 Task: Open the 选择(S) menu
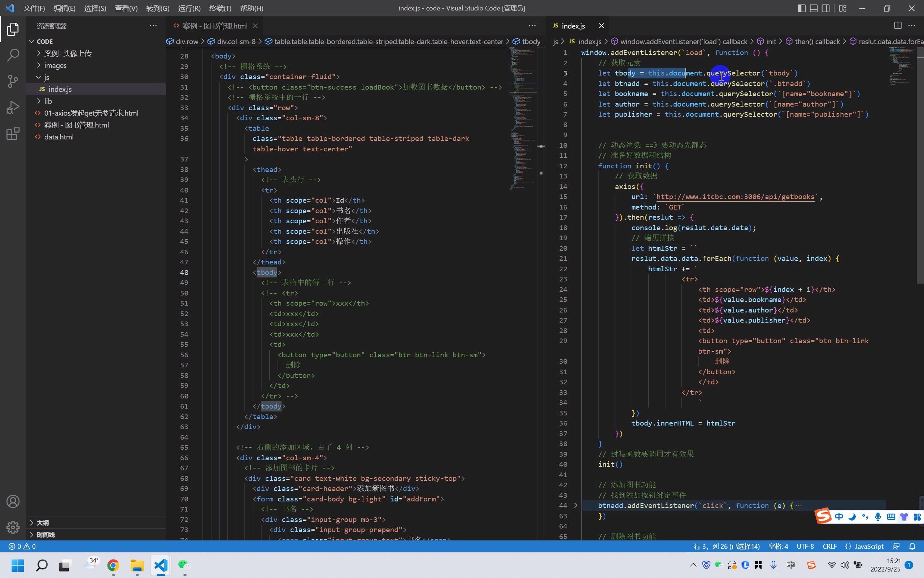[95, 8]
